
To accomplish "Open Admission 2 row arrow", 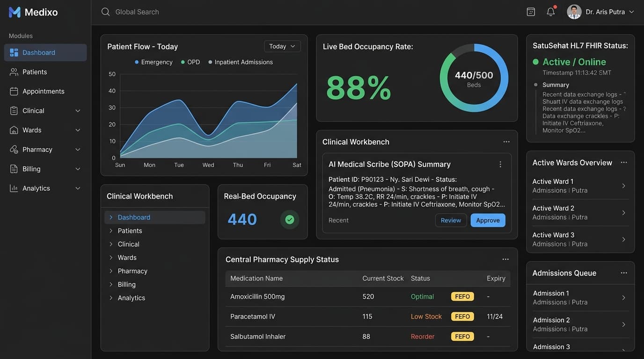I will [x=624, y=324].
